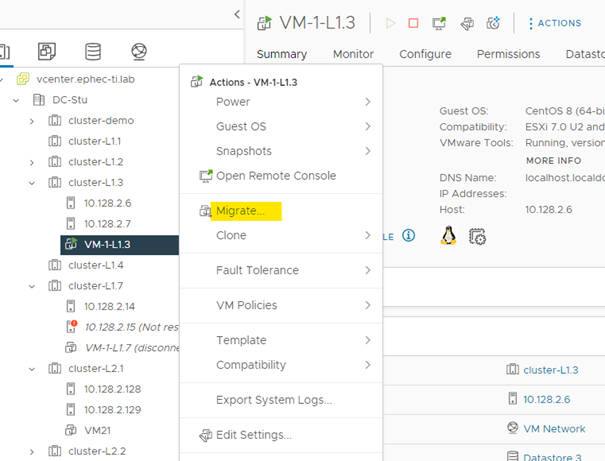Screen dimensions: 605x461
Task: Click the datacenter icon beside DC-Stu
Action: coord(39,100)
